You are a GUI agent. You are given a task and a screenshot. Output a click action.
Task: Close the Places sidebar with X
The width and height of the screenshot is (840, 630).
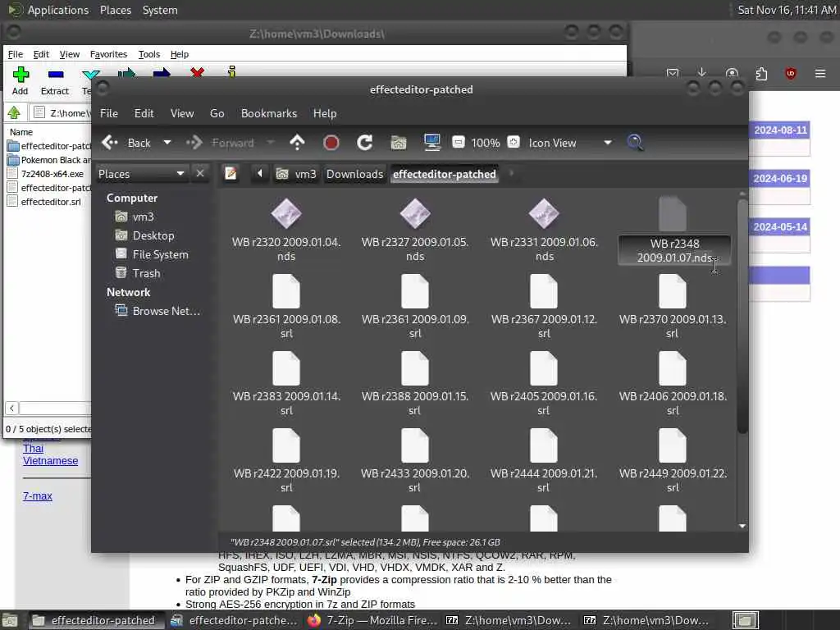(x=200, y=174)
